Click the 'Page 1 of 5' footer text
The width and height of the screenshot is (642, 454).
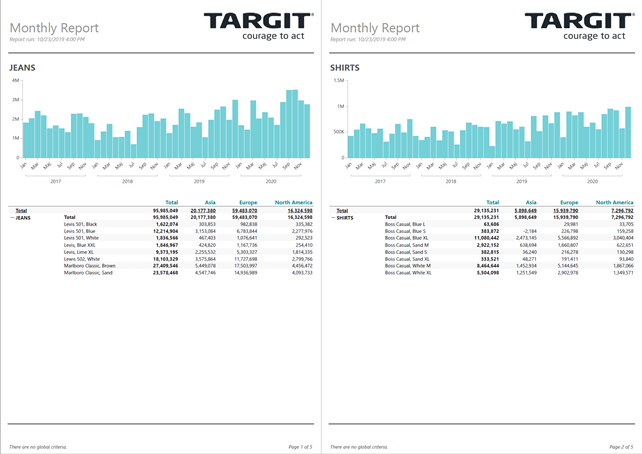coord(300,447)
